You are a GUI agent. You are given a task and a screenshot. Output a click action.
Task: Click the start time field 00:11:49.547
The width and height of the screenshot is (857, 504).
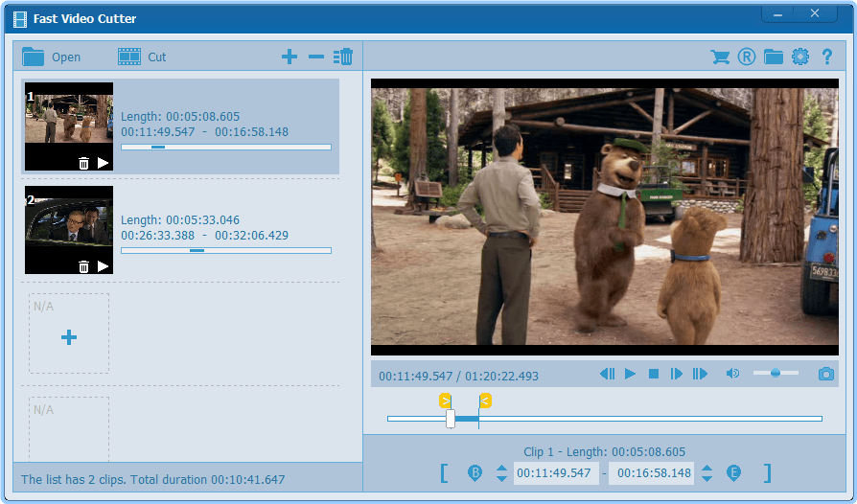[554, 473]
